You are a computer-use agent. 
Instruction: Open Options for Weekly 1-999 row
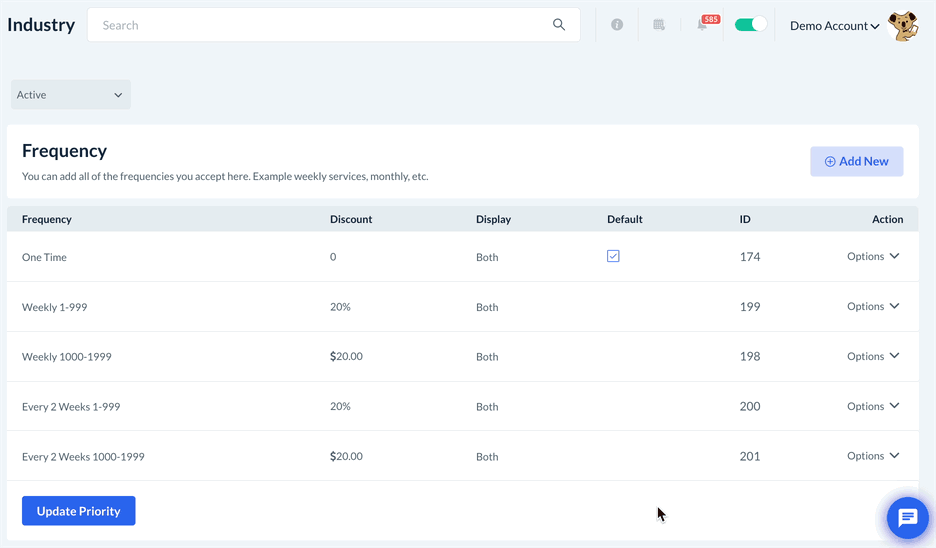tap(873, 307)
